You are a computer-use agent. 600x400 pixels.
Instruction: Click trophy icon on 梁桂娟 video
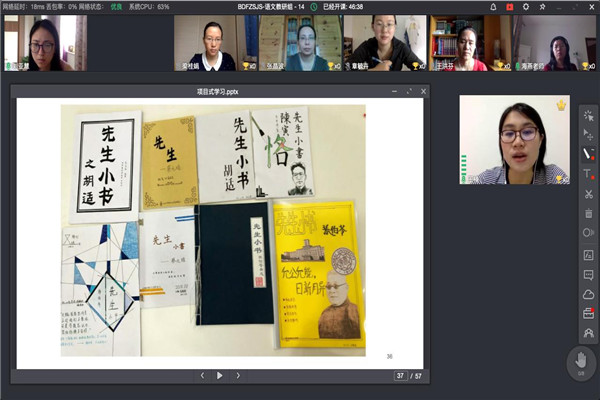pyautogui.click(x=246, y=66)
